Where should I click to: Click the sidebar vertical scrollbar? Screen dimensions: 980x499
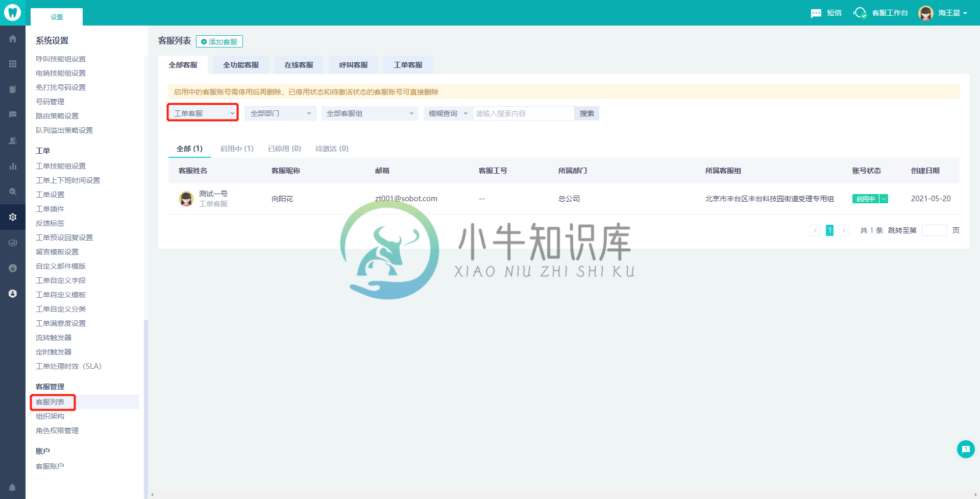coord(146,409)
